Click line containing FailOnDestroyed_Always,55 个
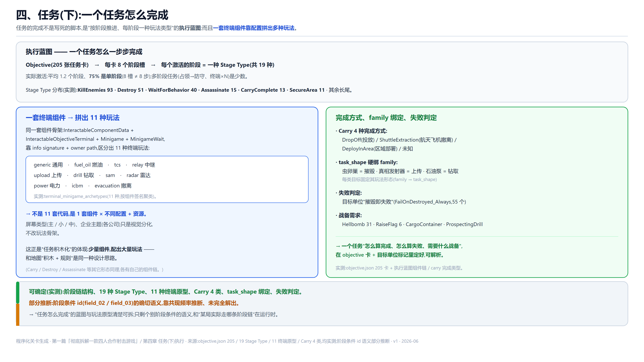The width and height of the screenshot is (644, 362). coord(404,202)
